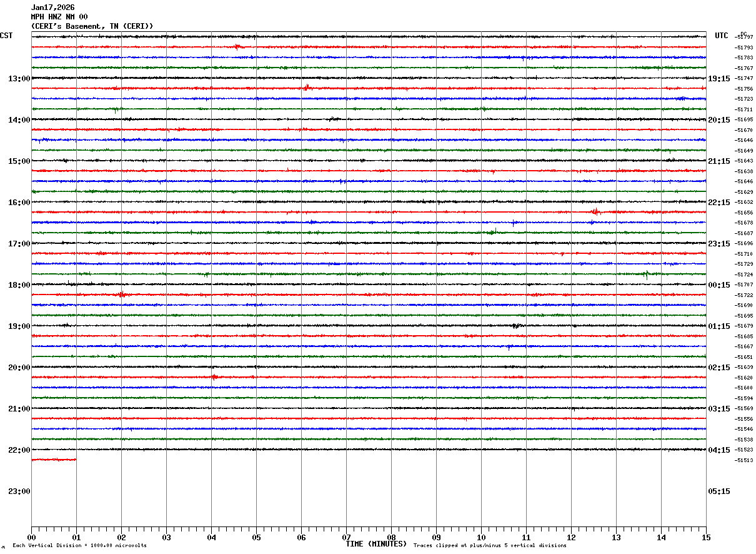Viewport: 756px width, 554px height.
Task: Click the 23:15 UTC time label
Action: pyautogui.click(x=719, y=244)
